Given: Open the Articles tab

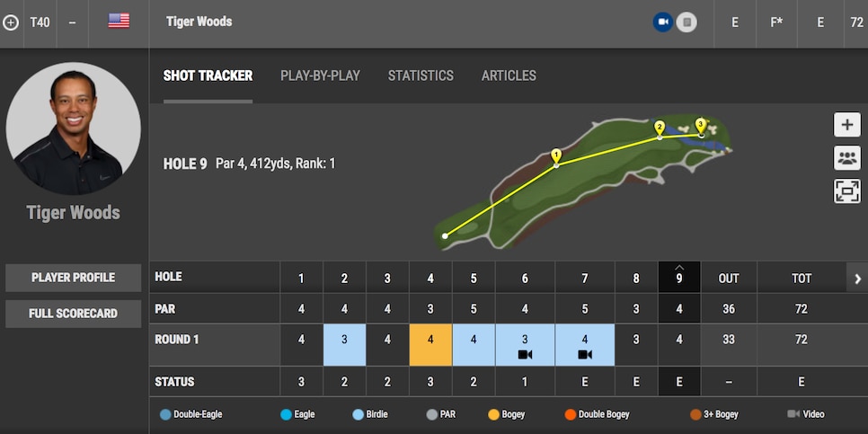Looking at the screenshot, I should pos(509,75).
